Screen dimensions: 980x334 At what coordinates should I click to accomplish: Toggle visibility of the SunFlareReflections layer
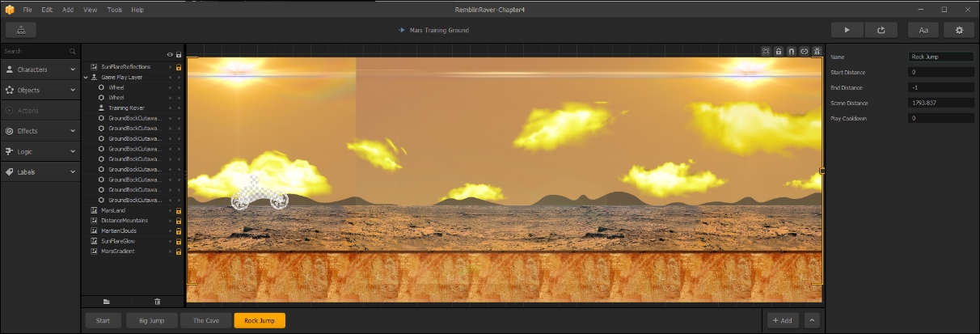(170, 66)
